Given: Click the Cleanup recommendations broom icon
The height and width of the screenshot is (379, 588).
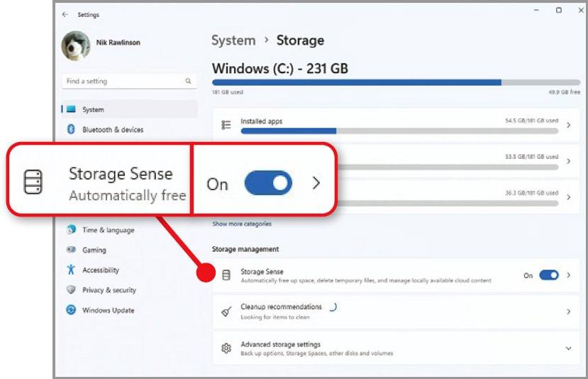Looking at the screenshot, I should point(226,312).
